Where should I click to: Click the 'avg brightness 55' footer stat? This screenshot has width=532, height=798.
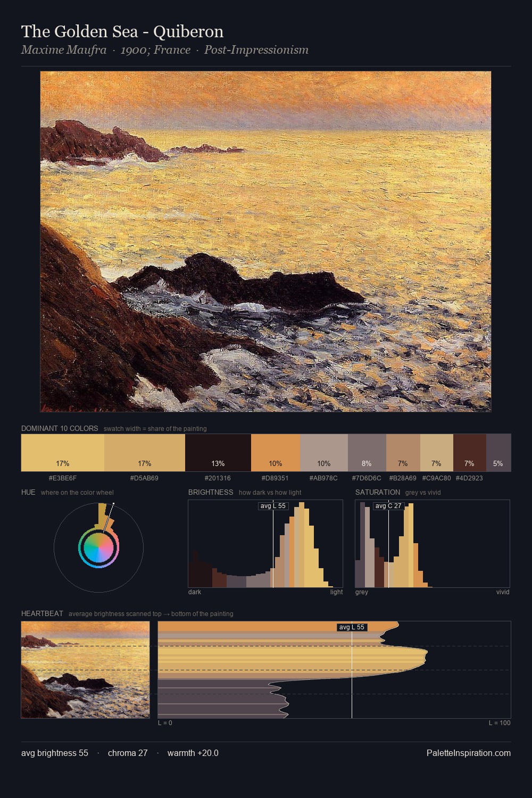tap(55, 753)
